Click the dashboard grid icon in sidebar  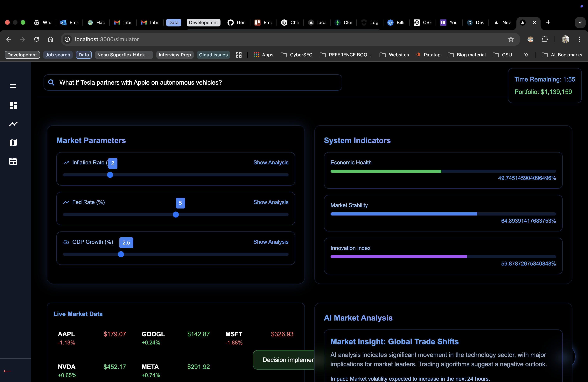coord(13,105)
